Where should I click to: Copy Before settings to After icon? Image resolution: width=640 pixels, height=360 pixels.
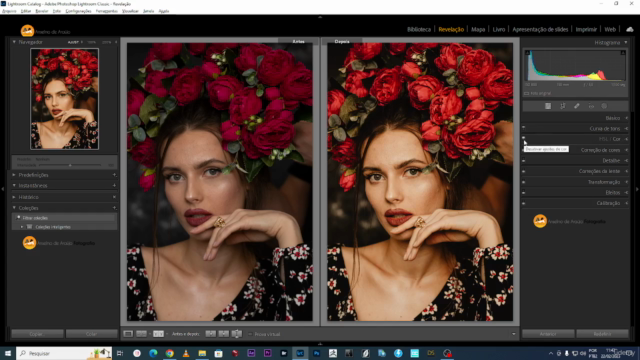click(x=211, y=334)
